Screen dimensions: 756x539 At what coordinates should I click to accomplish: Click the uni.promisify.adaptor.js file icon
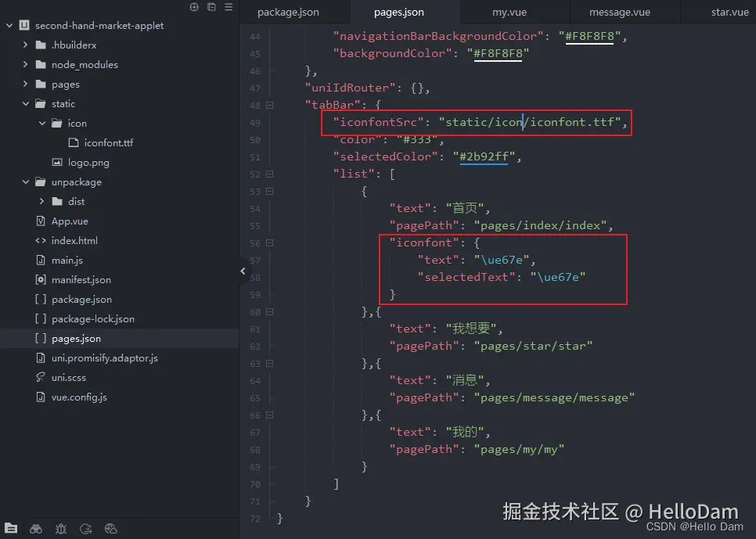pyautogui.click(x=41, y=358)
